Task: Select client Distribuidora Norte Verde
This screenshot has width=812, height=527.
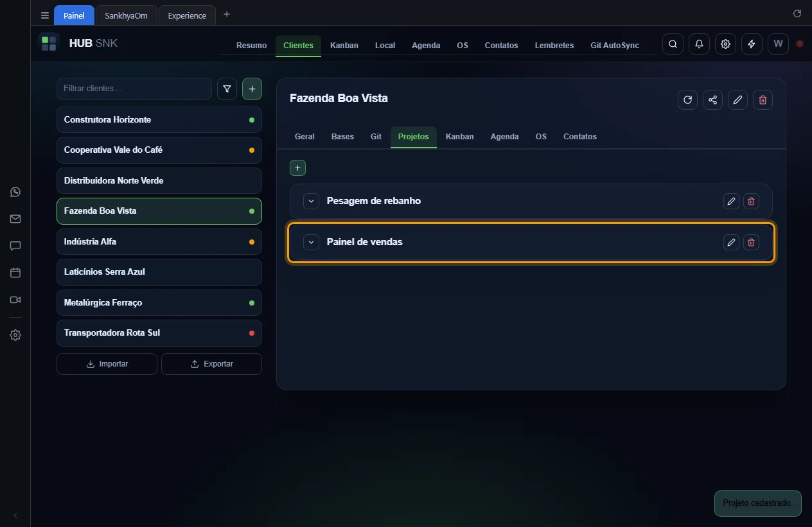Action: click(x=159, y=181)
